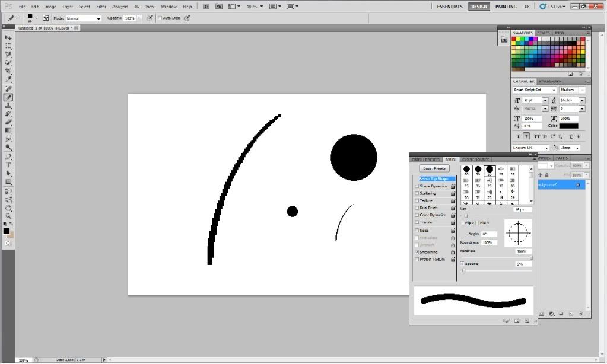Enable Scattering checkbox

(x=417, y=193)
